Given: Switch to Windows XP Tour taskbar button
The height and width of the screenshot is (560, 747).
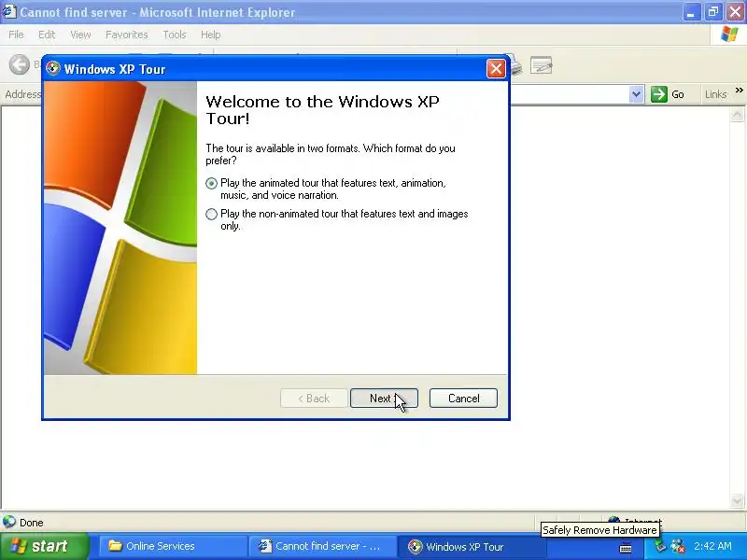Looking at the screenshot, I should coord(472,546).
